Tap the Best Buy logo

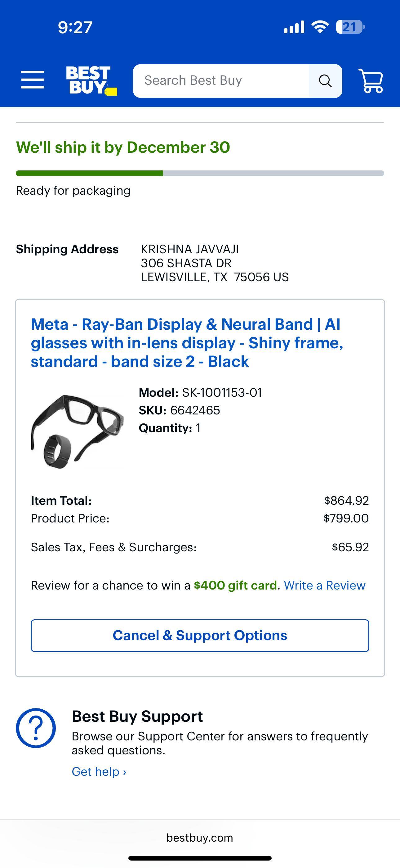[91, 80]
